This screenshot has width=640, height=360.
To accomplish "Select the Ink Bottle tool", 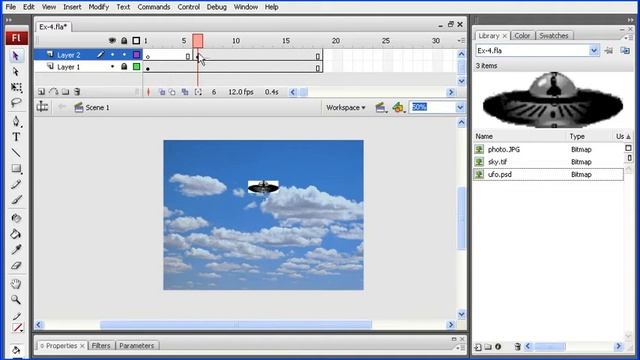I will point(16,218).
